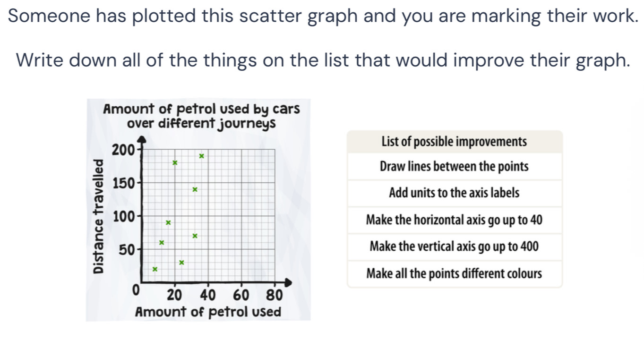
Task: Click the 80 tick label on horizontal axis
Action: pos(273,296)
